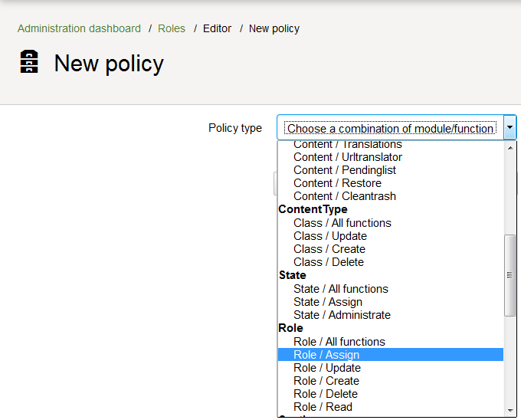Viewport: 521px width, 420px height.
Task: Choose Content / Restore from list
Action: 391,183
